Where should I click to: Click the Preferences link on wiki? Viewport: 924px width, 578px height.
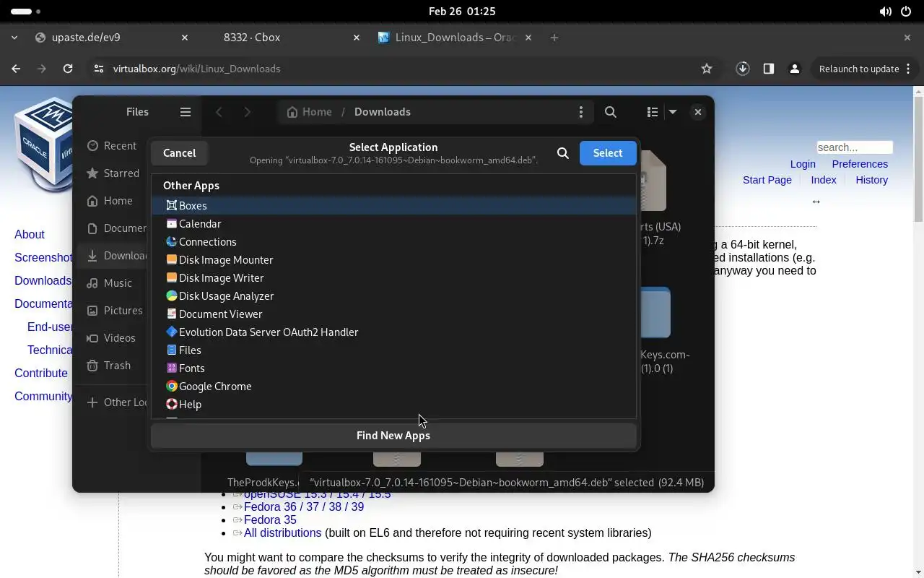click(860, 164)
